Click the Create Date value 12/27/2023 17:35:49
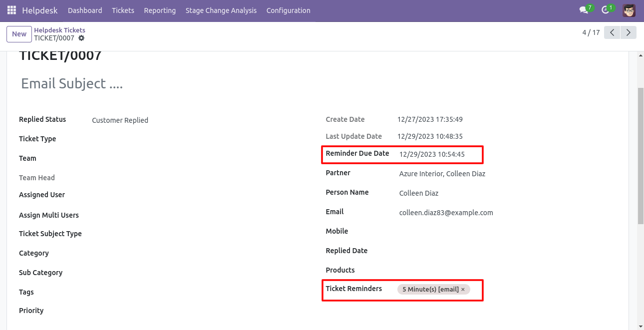This screenshot has height=330, width=644. (x=430, y=120)
